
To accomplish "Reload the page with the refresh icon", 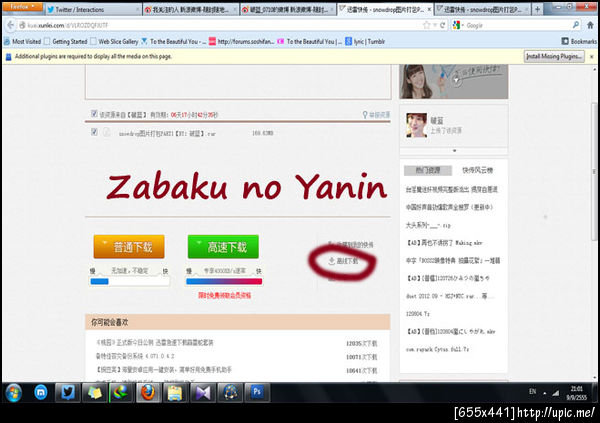I will click(442, 25).
